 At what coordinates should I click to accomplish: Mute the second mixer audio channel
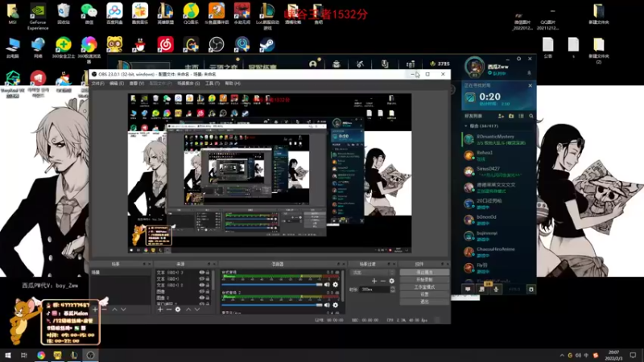coord(327,305)
